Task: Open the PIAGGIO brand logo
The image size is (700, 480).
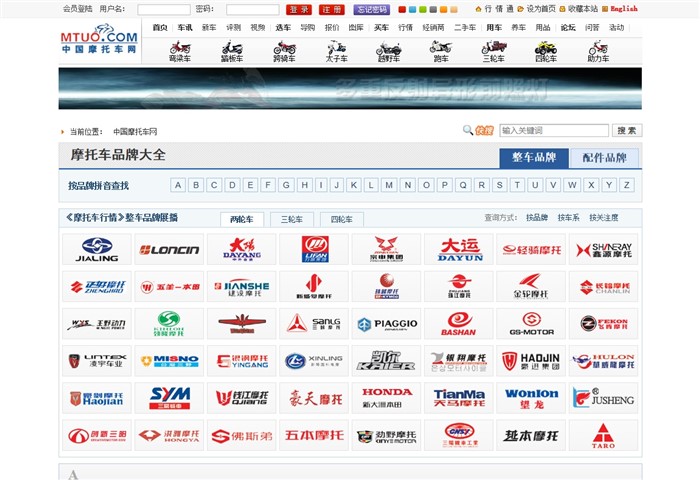Action: 387,324
